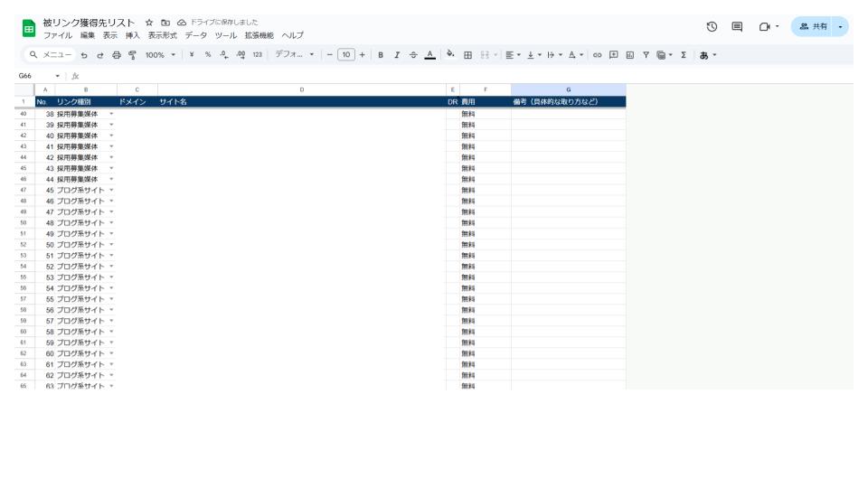Move document with folder icon
The width and height of the screenshot is (868, 488).
(165, 23)
